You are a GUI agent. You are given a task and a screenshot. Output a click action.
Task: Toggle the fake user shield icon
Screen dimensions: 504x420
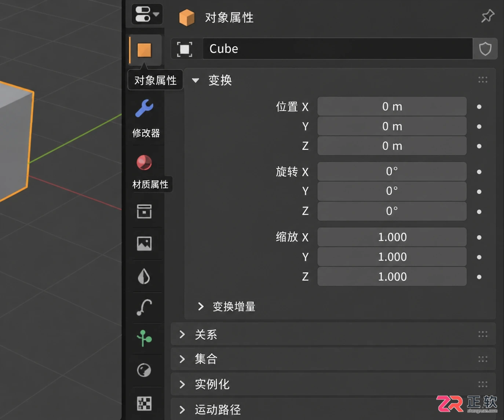pyautogui.click(x=485, y=48)
